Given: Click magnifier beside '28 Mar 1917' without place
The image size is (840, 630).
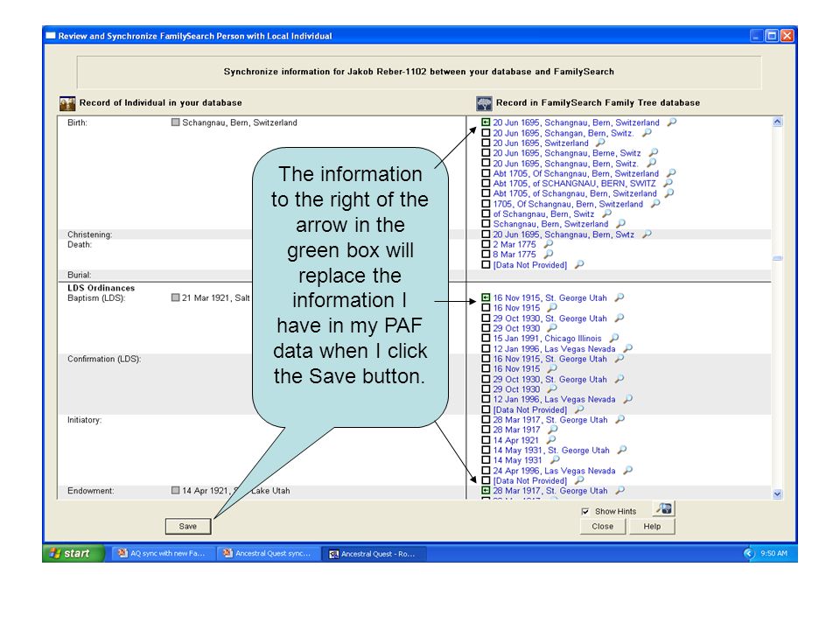Looking at the screenshot, I should (x=553, y=430).
